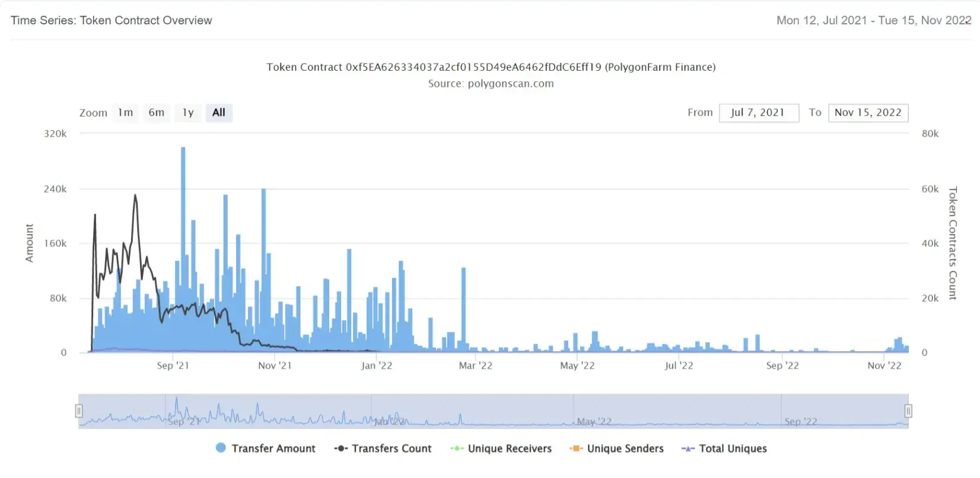The image size is (980, 478).
Task: Toggle Transfers Count legend series
Action: tap(383, 448)
